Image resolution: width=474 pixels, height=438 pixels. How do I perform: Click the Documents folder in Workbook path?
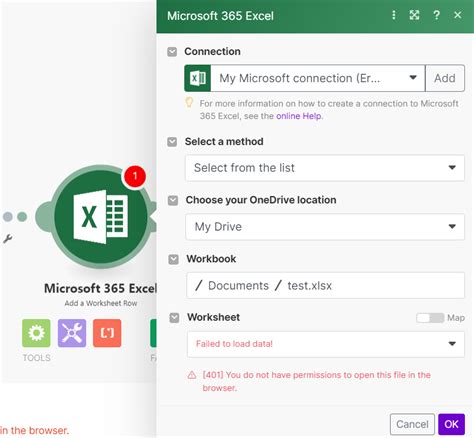pyautogui.click(x=238, y=286)
